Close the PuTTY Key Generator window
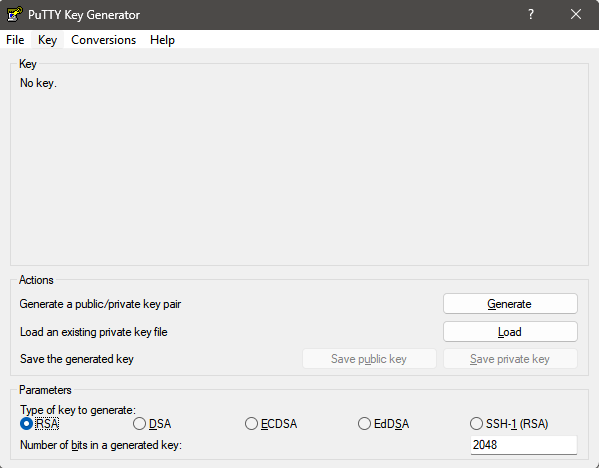 [x=576, y=15]
